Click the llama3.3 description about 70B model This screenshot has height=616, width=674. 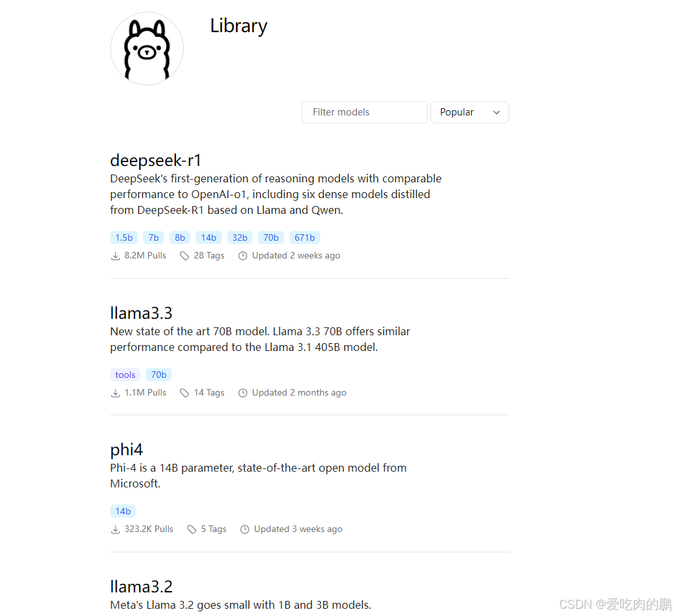click(x=260, y=339)
